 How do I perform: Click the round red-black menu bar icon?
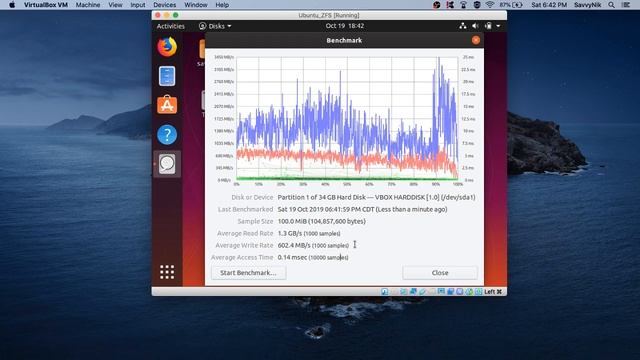(x=436, y=5)
